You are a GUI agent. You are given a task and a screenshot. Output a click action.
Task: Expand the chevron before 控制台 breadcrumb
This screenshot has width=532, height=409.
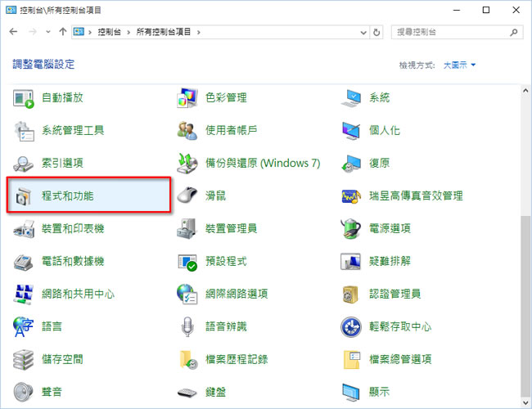coord(90,32)
